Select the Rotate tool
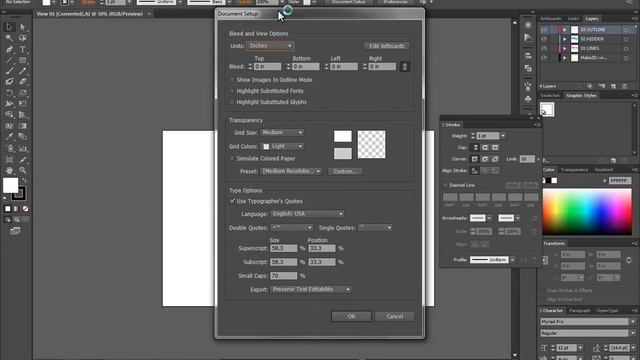Viewport: 640px width, 360px height. pyautogui.click(x=9, y=93)
